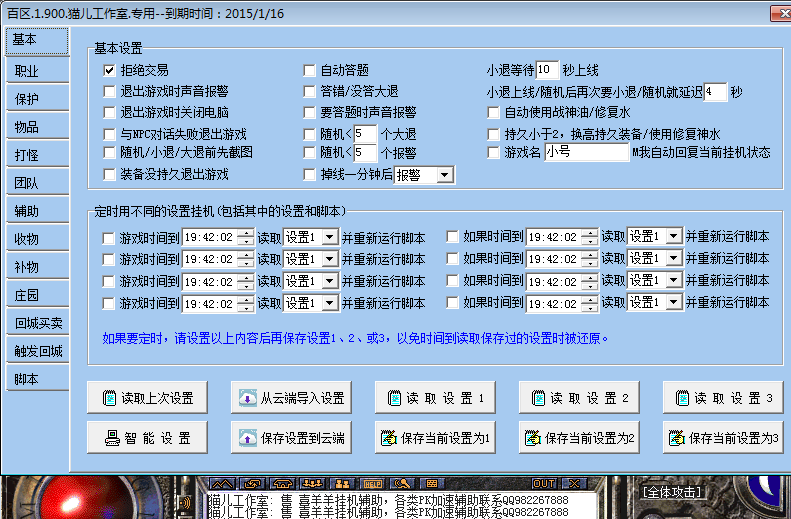The height and width of the screenshot is (519, 791).
Task: Open the 回城买卖 tab
Action: 38,323
